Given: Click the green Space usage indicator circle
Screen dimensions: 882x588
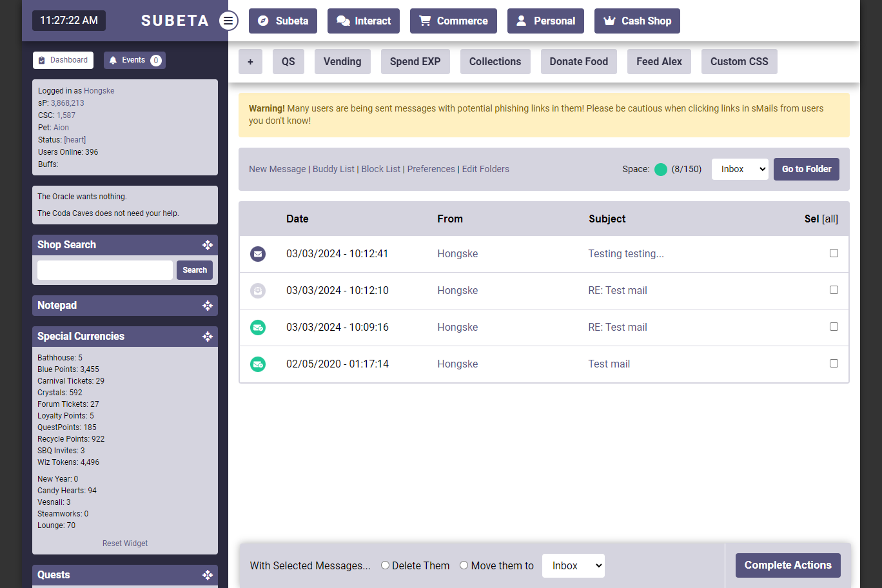Looking at the screenshot, I should (x=661, y=170).
